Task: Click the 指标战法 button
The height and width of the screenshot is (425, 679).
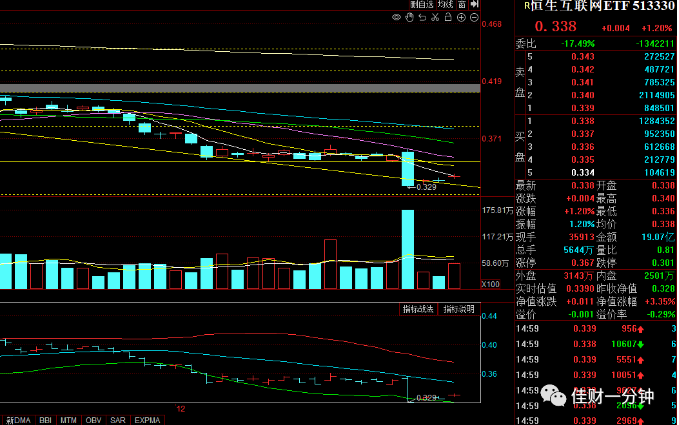Action: pyautogui.click(x=418, y=309)
